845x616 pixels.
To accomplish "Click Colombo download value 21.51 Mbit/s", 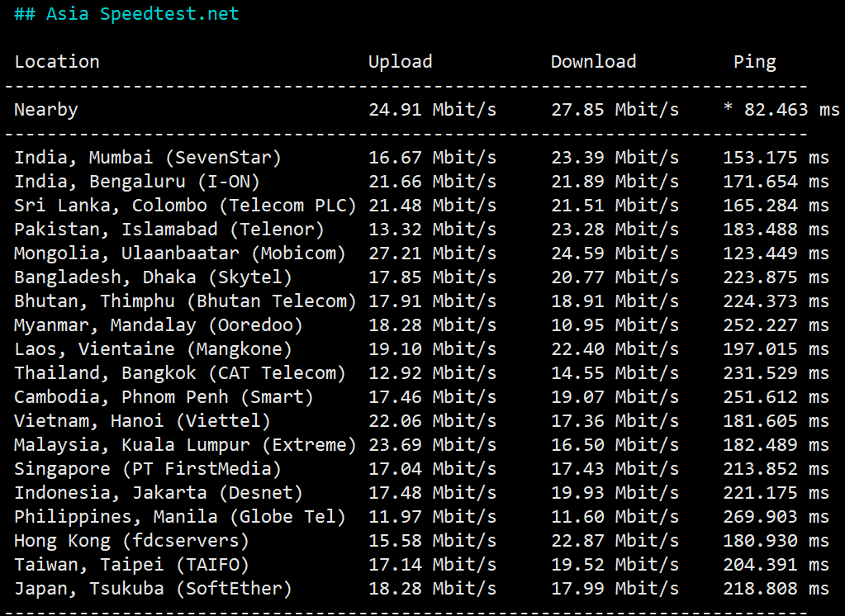I will tap(615, 206).
